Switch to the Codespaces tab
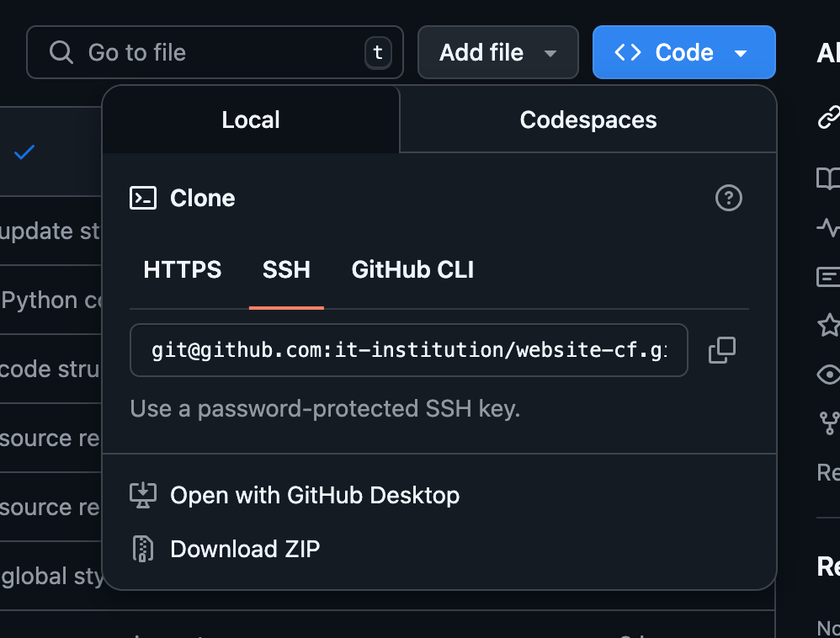Screen dimensions: 840x638 tap(587, 120)
